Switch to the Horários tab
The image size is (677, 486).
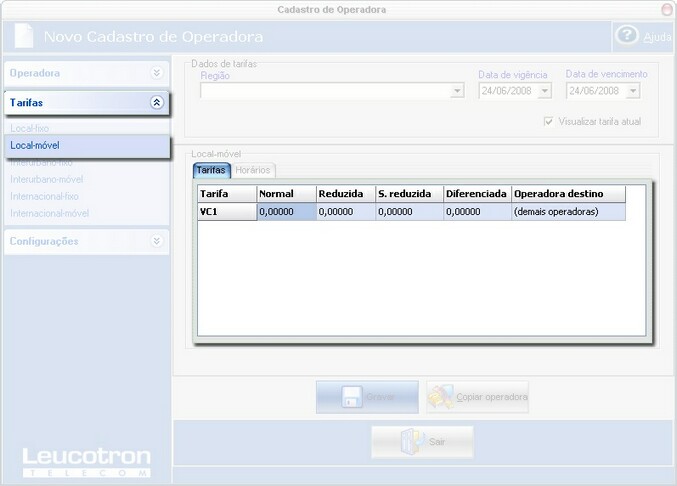[253, 170]
